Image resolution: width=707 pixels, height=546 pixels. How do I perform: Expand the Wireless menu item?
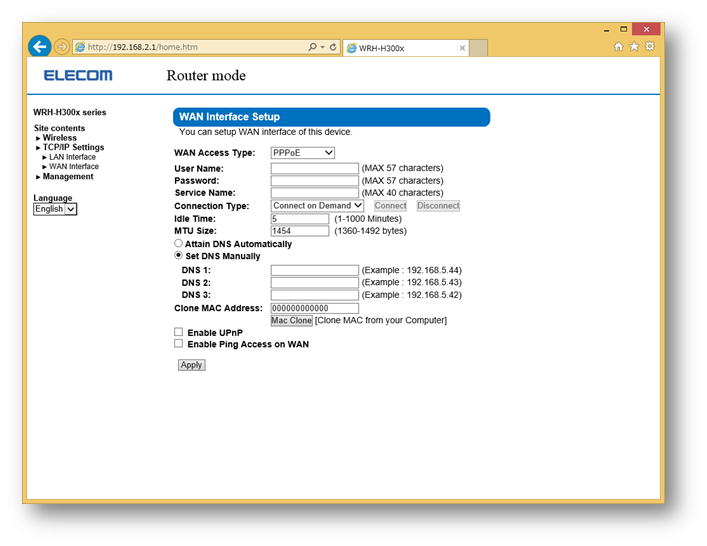[60, 138]
